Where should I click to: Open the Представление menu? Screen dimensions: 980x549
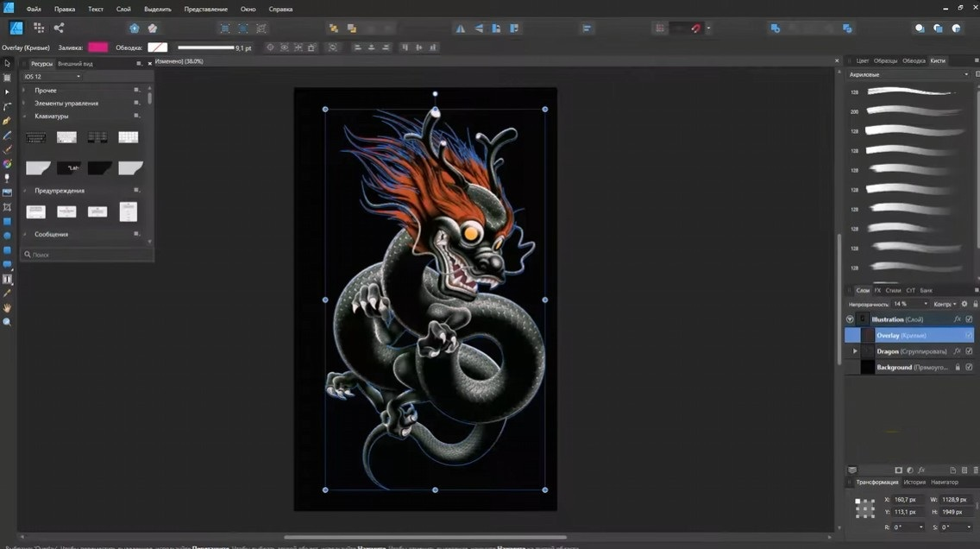(205, 9)
